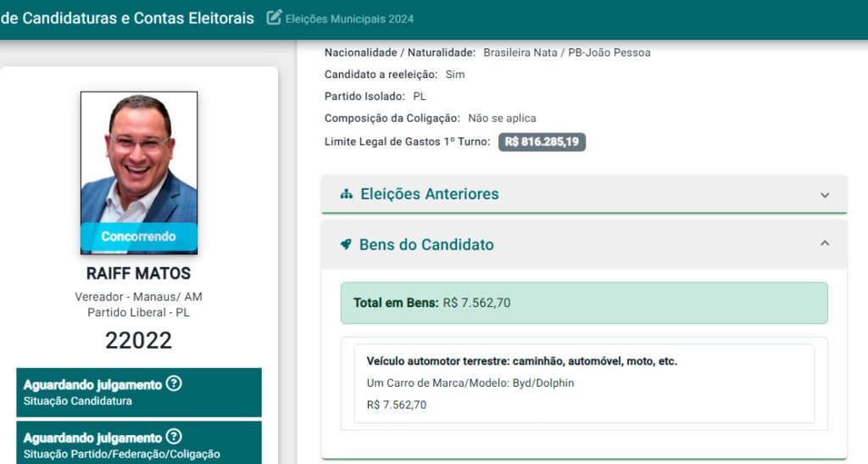868x464 pixels.
Task: Click the edit icon beside Eleições Municipais 2024
Action: (274, 18)
